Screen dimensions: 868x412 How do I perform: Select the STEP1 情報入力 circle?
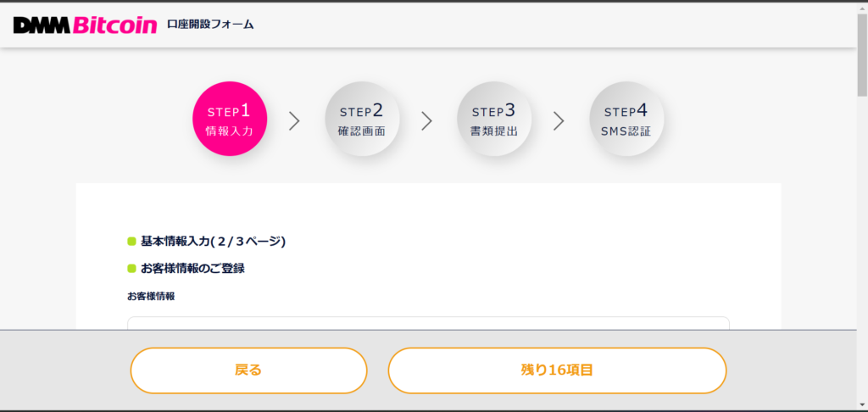click(x=230, y=120)
